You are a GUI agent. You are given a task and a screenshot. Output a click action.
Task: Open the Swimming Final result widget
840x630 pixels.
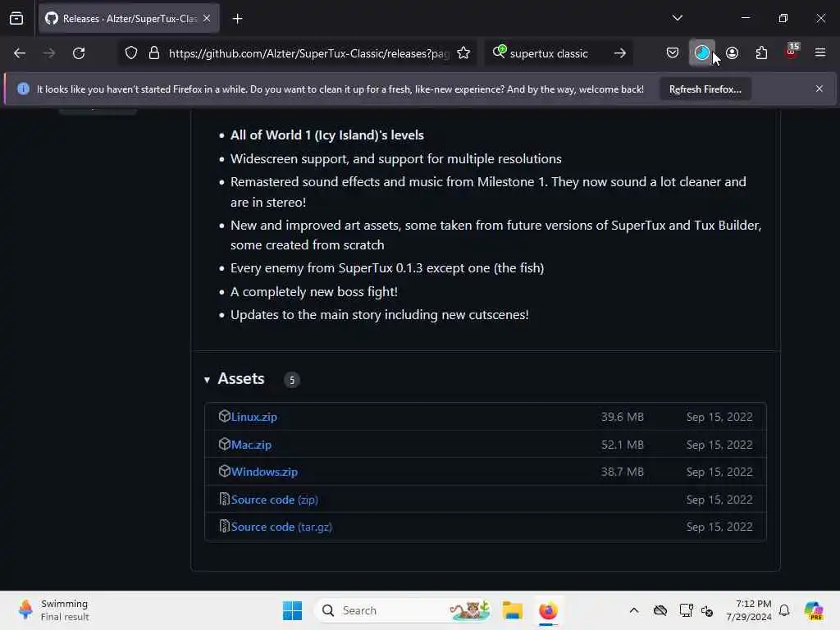point(53,610)
